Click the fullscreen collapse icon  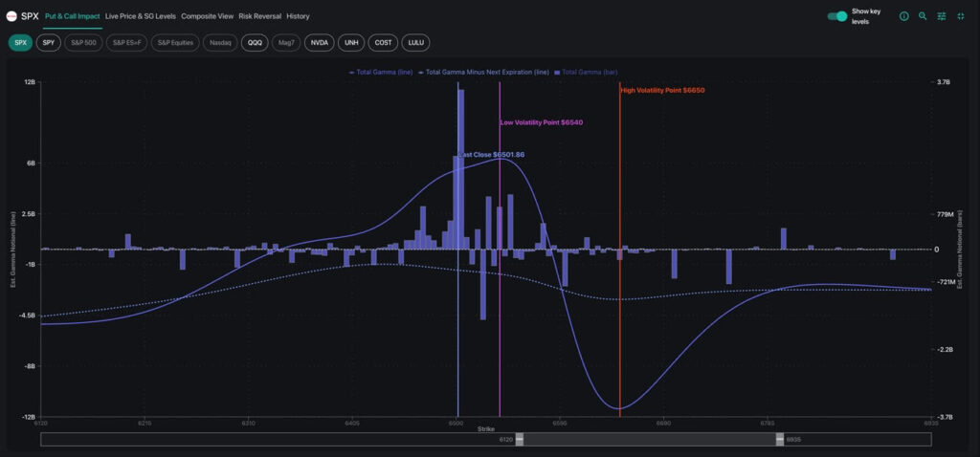click(960, 16)
